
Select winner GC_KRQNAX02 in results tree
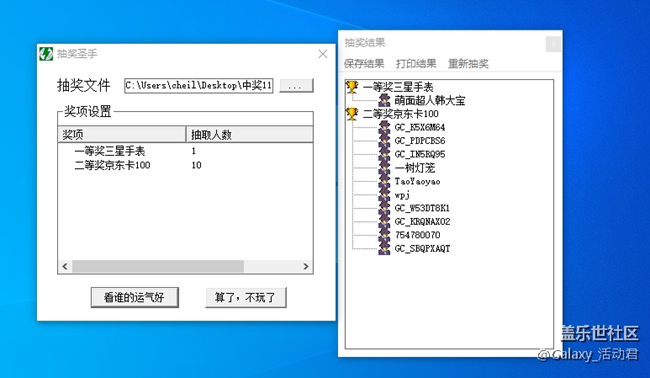[x=422, y=221]
